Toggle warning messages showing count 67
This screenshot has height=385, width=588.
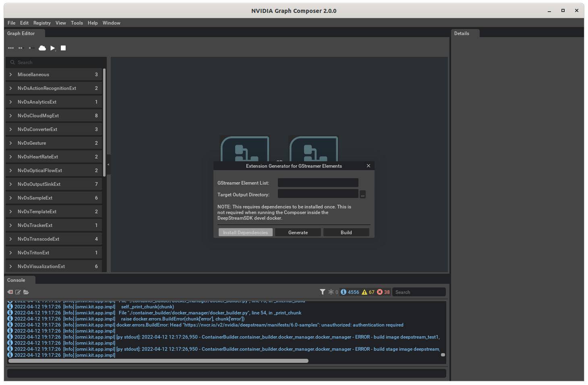click(368, 291)
